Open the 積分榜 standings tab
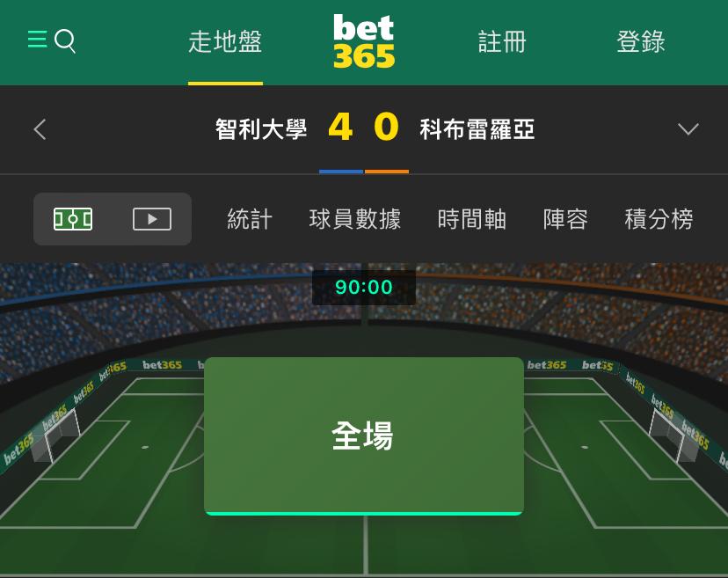The image size is (728, 578). 659,219
